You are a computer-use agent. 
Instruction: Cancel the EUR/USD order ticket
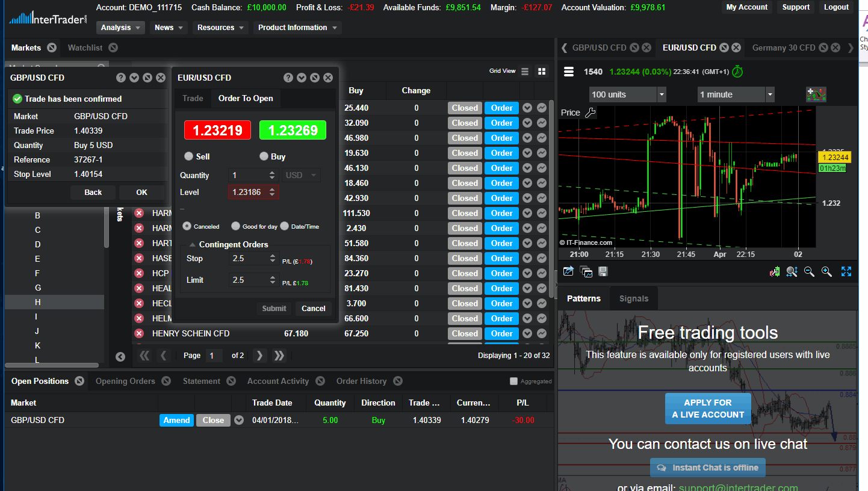coord(314,308)
